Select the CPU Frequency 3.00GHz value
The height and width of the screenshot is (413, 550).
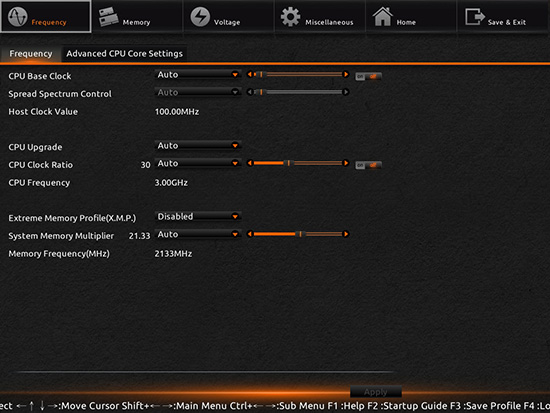point(171,183)
